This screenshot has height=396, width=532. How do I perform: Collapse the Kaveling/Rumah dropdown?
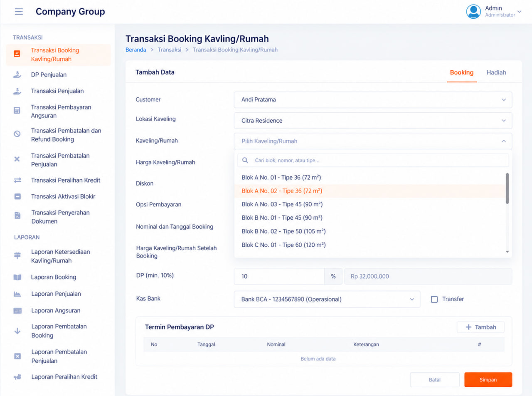click(373, 141)
